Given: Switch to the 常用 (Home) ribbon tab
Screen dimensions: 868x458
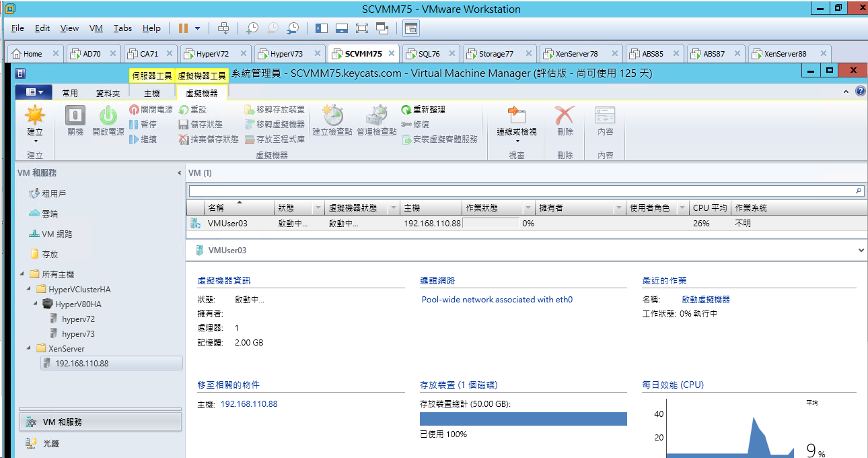Looking at the screenshot, I should 70,93.
